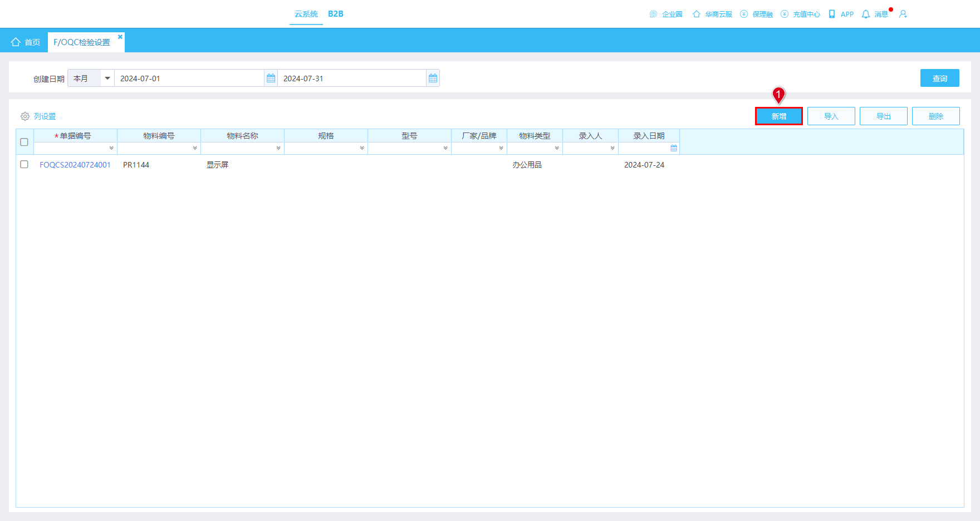The image size is (980, 521).
Task: Click the 导出 export button
Action: [884, 116]
